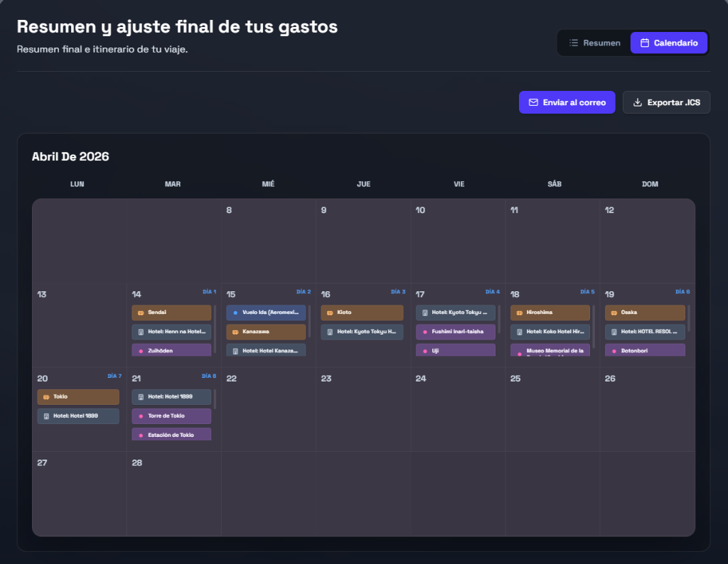Switch to the Calendario view

668,43
